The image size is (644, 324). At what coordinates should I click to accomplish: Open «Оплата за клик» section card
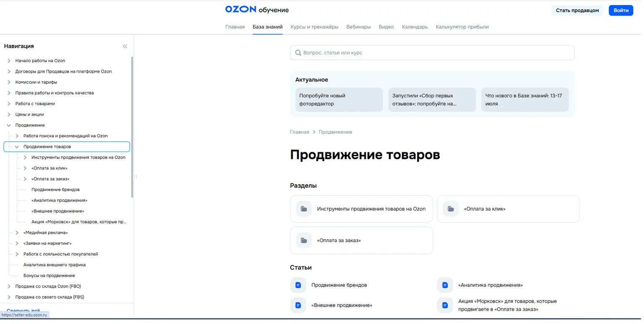coord(508,209)
